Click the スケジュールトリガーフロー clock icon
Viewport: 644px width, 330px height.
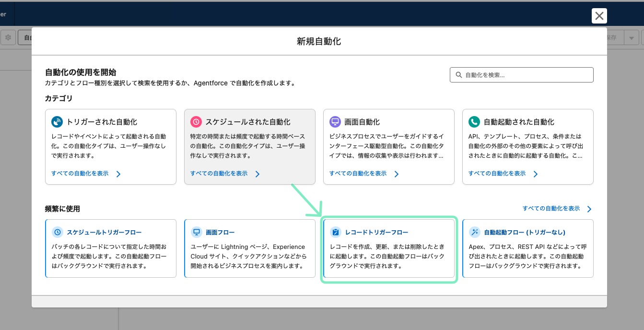click(x=58, y=232)
